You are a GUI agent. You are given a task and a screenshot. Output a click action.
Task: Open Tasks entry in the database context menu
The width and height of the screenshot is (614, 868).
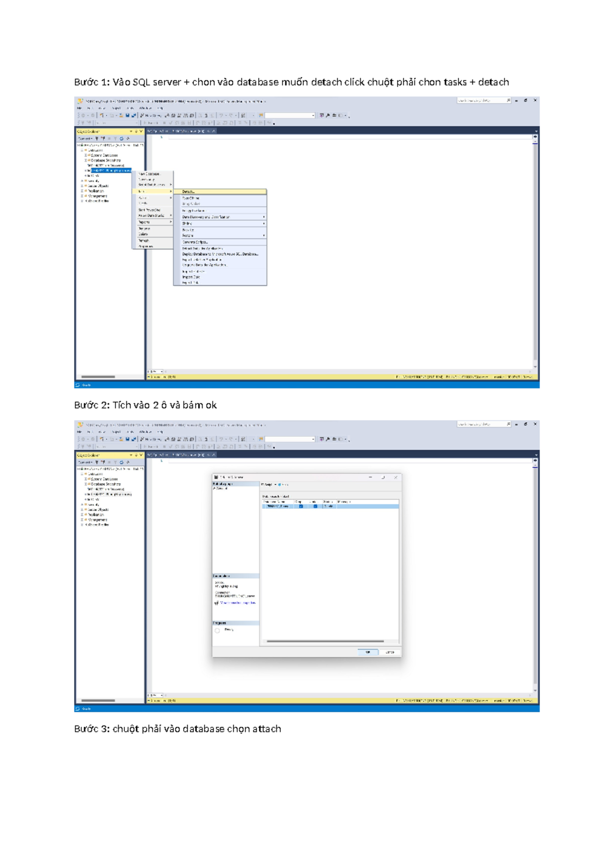tap(152, 191)
